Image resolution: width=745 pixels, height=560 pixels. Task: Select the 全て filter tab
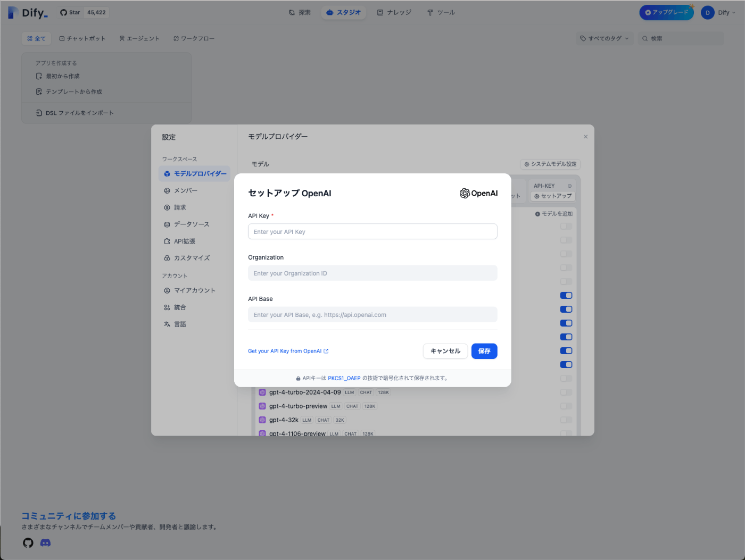(x=36, y=38)
